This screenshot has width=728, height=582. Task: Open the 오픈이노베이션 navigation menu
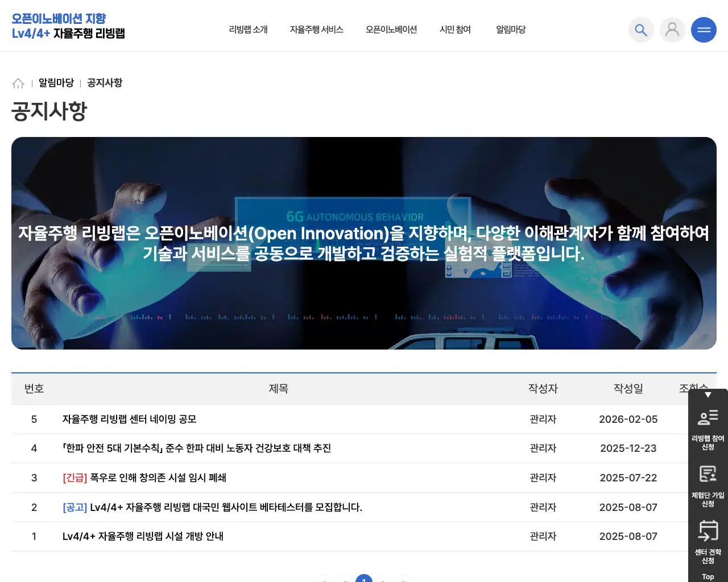pos(391,30)
